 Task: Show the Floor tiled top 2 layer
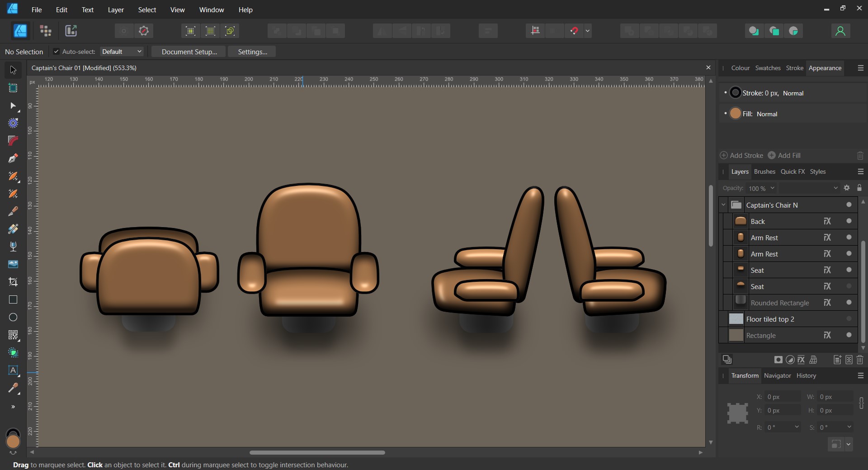point(849,319)
